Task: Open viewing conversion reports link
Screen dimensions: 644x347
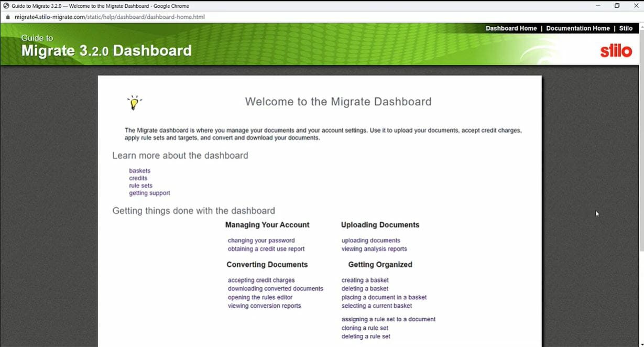Action: 264,306
